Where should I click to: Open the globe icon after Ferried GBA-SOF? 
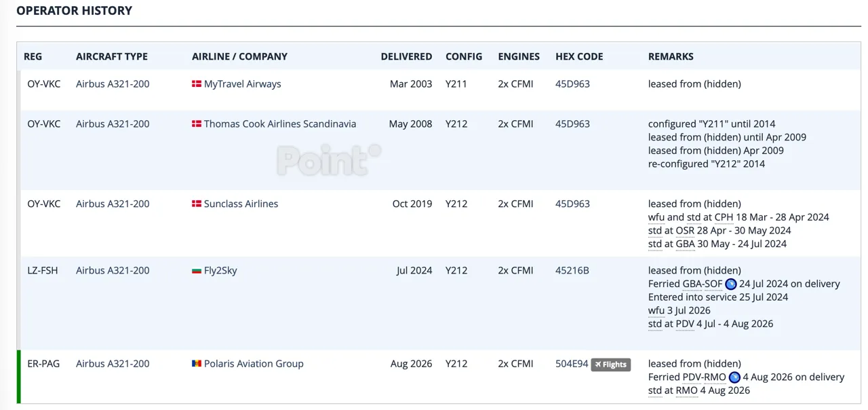(x=731, y=284)
